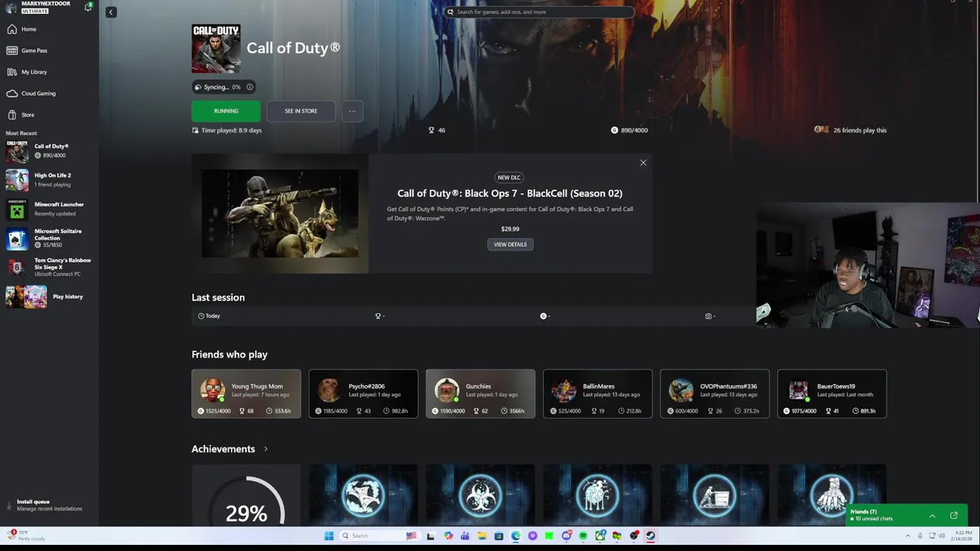Screen dimensions: 980x551
Task: Open Young Thugs Mom friend card
Action: 246,393
